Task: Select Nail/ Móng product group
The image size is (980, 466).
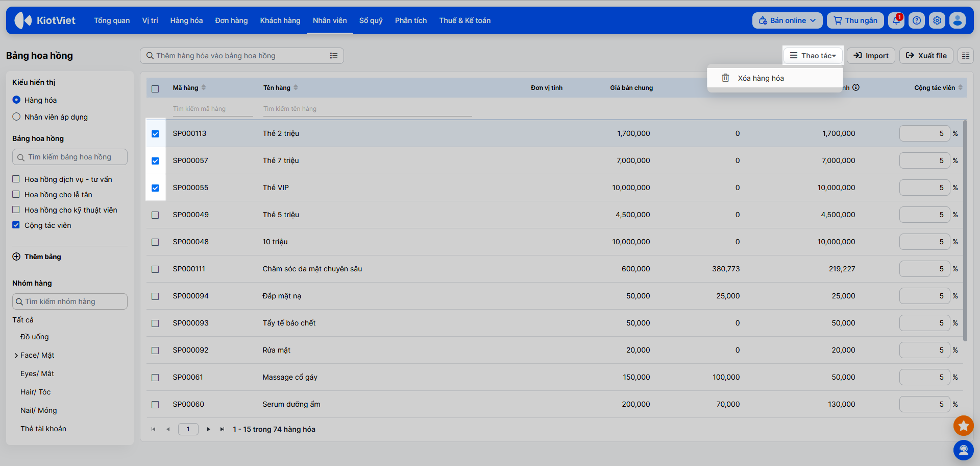Action: coord(39,410)
